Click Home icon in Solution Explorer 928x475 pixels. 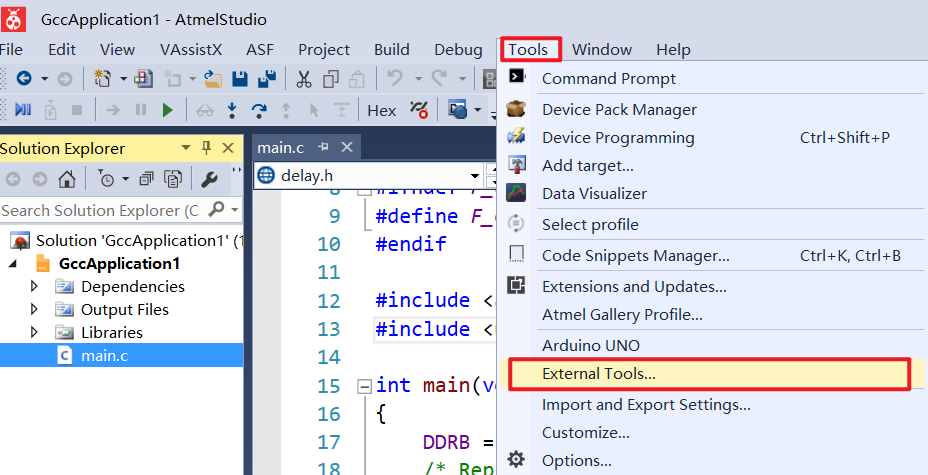pos(68,179)
